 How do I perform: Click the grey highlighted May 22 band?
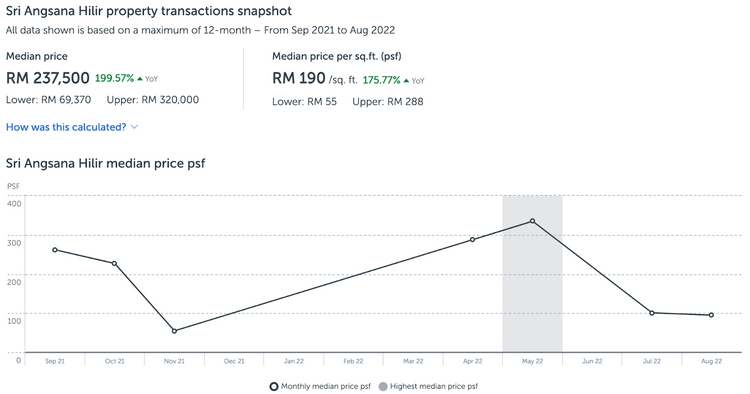[x=532, y=274]
